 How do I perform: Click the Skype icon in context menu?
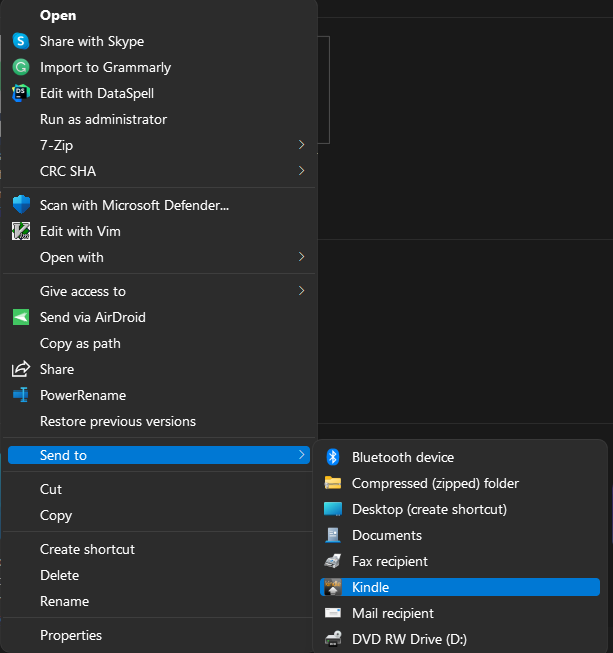(21, 41)
